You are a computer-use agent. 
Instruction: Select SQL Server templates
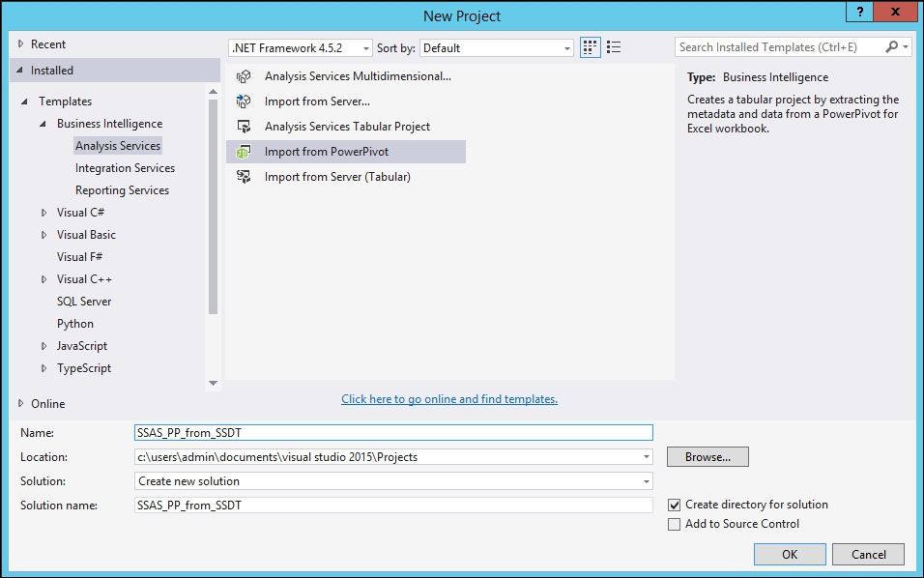[84, 302]
